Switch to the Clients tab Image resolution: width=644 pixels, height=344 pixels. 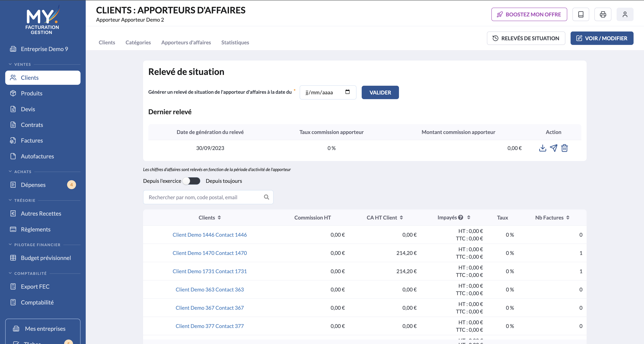point(107,42)
